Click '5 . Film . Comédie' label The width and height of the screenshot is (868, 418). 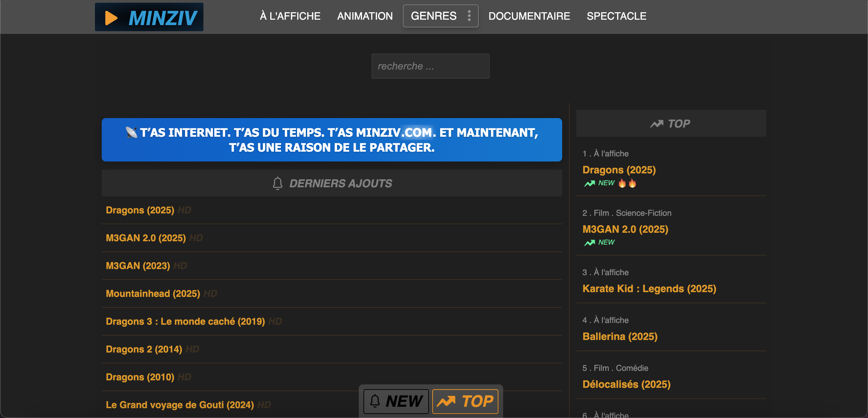click(615, 368)
